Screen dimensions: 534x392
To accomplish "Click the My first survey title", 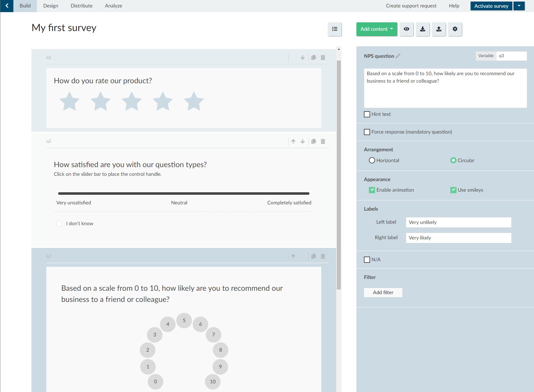I will pyautogui.click(x=64, y=28).
